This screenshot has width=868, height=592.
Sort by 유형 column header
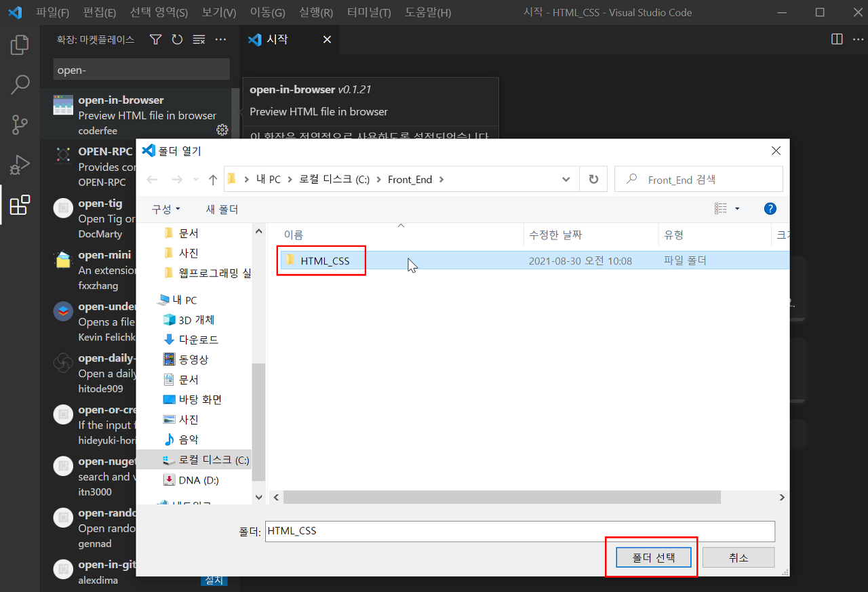click(x=715, y=235)
